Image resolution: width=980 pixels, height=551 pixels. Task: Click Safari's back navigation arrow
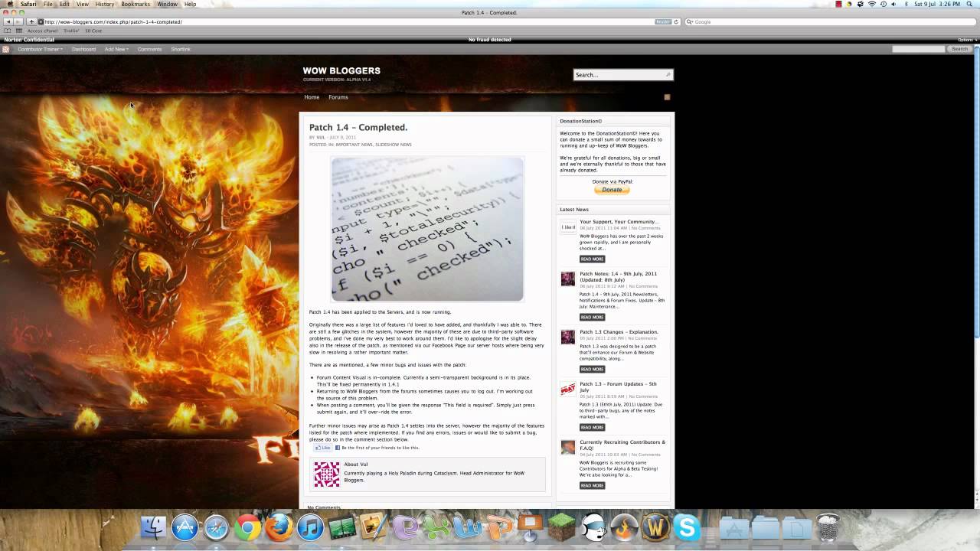[x=8, y=21]
